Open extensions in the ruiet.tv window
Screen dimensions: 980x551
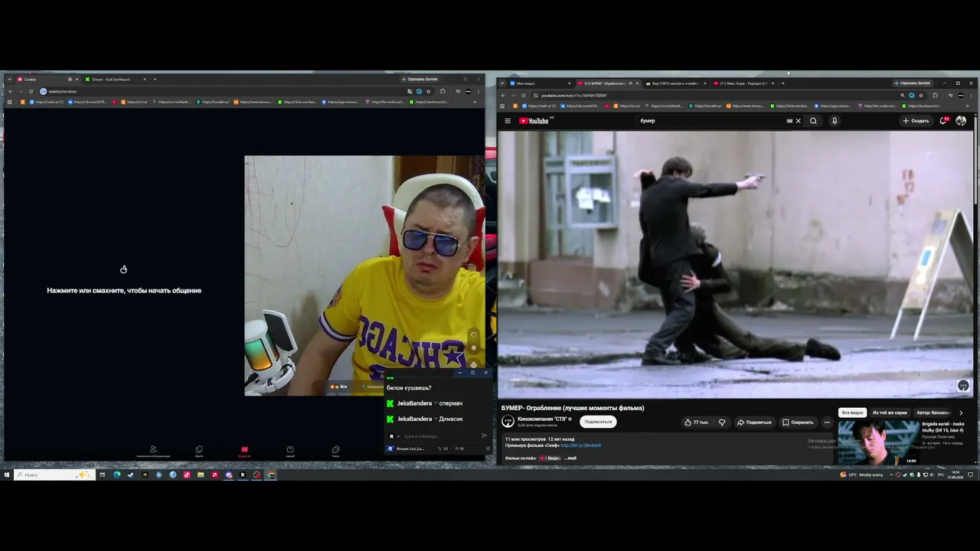443,92
